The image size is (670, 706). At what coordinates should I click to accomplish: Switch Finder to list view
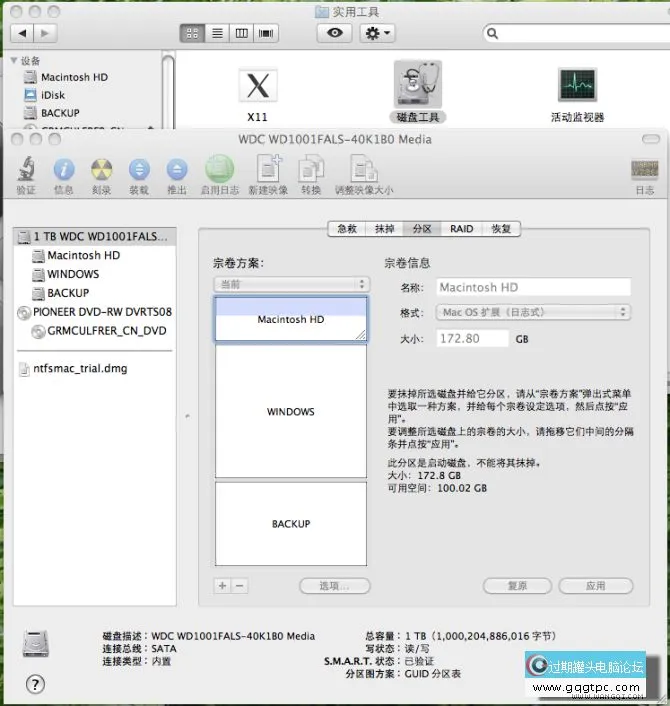pos(217,33)
